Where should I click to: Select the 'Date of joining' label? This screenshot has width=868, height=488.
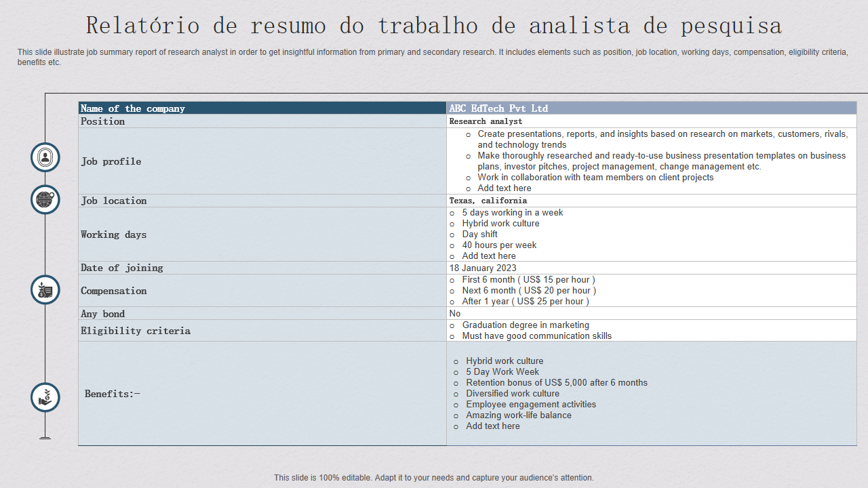coord(122,268)
